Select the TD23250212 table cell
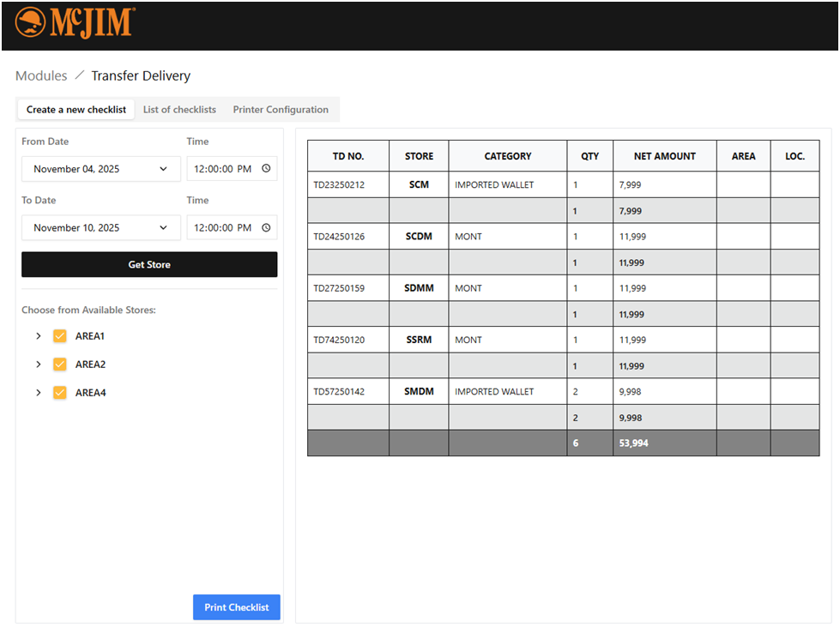Image resolution: width=840 pixels, height=633 pixels. 339,184
